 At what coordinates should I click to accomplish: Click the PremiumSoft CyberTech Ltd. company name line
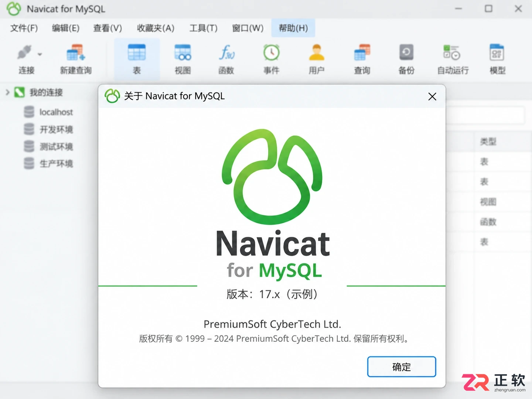(272, 324)
